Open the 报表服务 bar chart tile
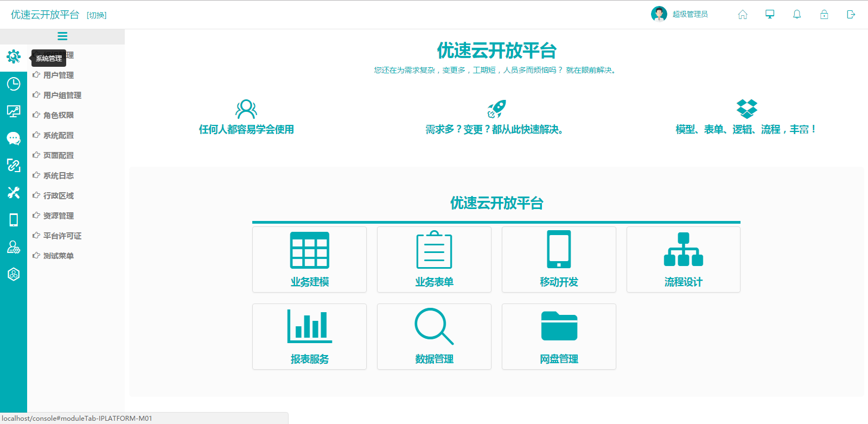This screenshot has width=868, height=424. click(x=309, y=337)
